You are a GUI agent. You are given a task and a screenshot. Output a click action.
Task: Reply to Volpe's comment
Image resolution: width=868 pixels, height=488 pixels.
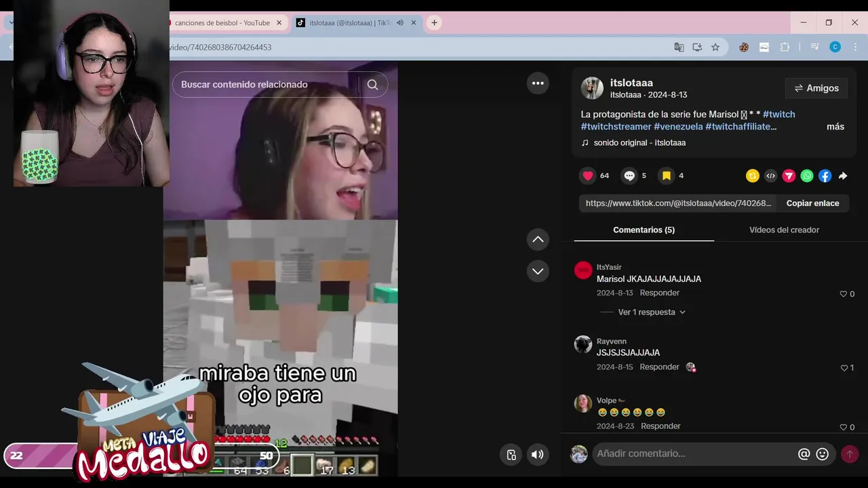660,426
